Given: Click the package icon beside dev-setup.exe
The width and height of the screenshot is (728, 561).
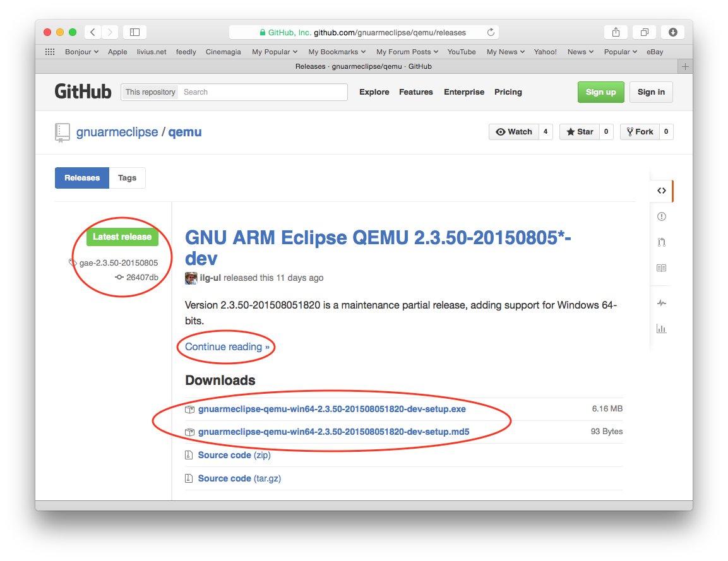Looking at the screenshot, I should (189, 410).
